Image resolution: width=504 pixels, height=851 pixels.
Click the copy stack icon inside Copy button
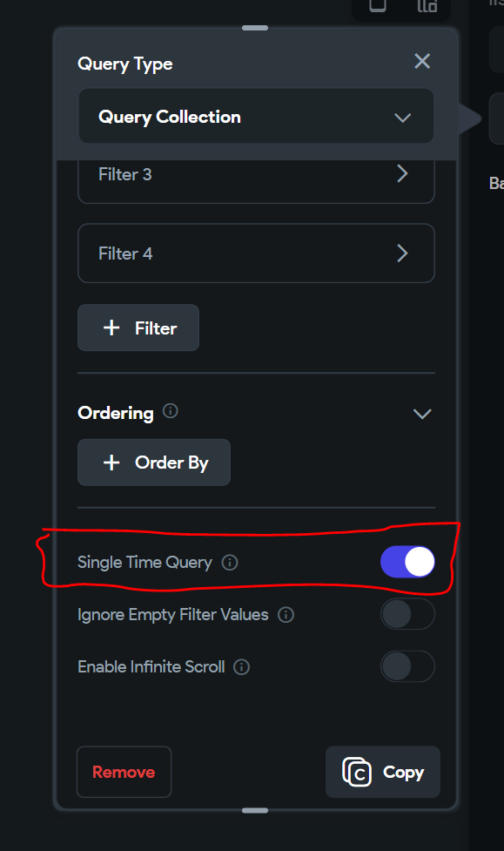[x=357, y=772]
